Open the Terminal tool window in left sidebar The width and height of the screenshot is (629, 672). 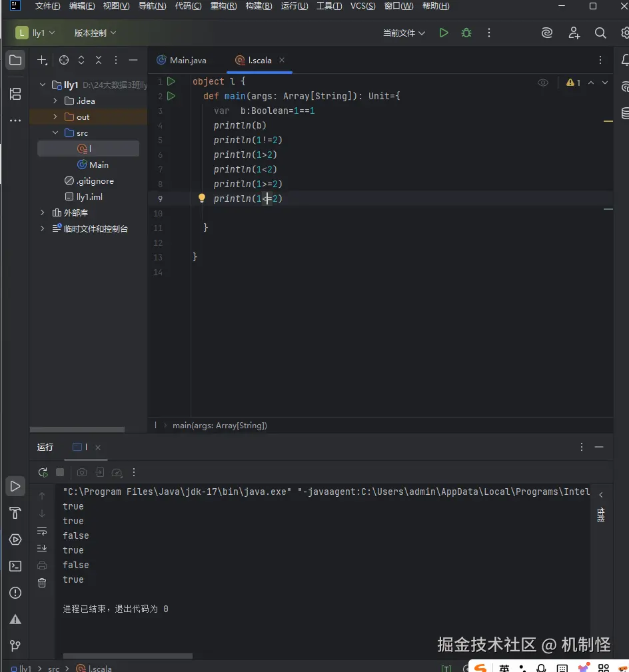pos(15,566)
